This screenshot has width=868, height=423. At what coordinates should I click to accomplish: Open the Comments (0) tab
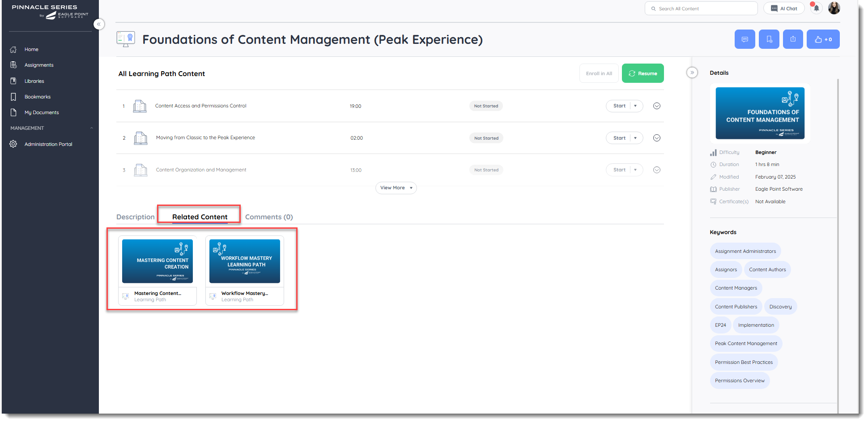click(269, 217)
